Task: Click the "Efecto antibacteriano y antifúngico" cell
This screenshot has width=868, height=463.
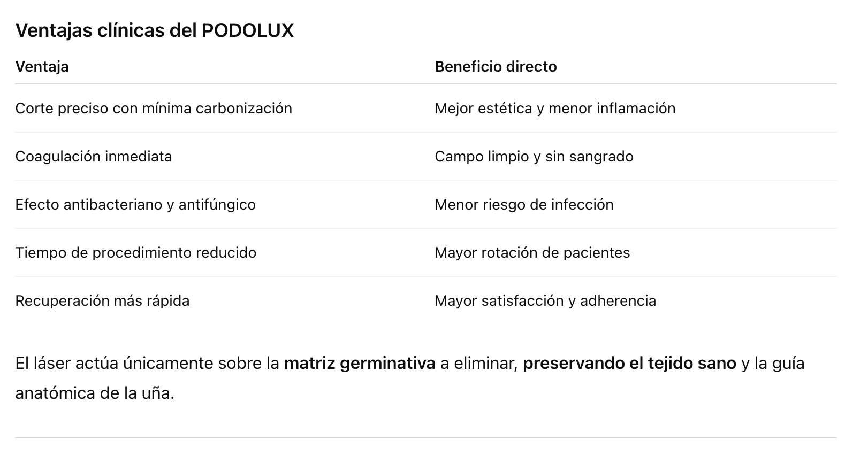Action: pyautogui.click(x=135, y=205)
